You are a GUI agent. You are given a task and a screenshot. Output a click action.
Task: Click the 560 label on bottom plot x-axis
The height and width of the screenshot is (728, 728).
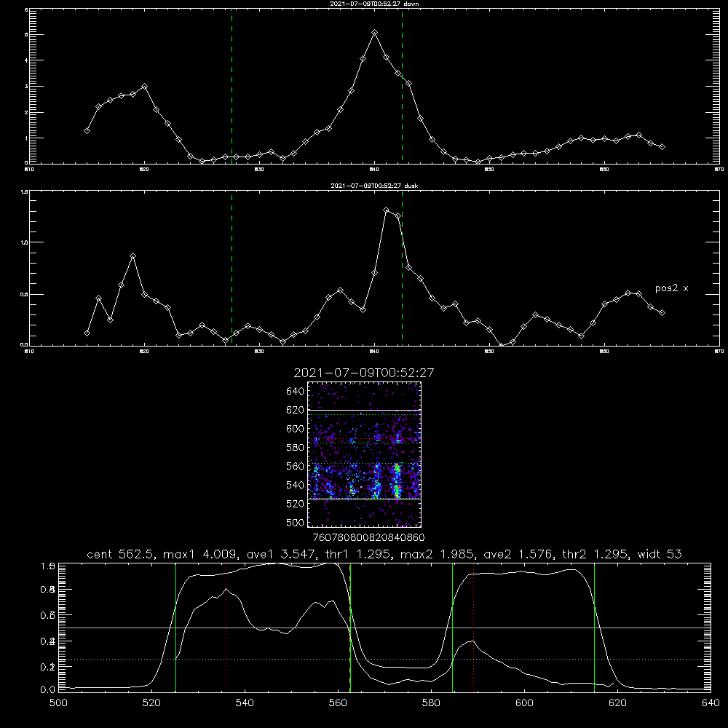coord(338,703)
